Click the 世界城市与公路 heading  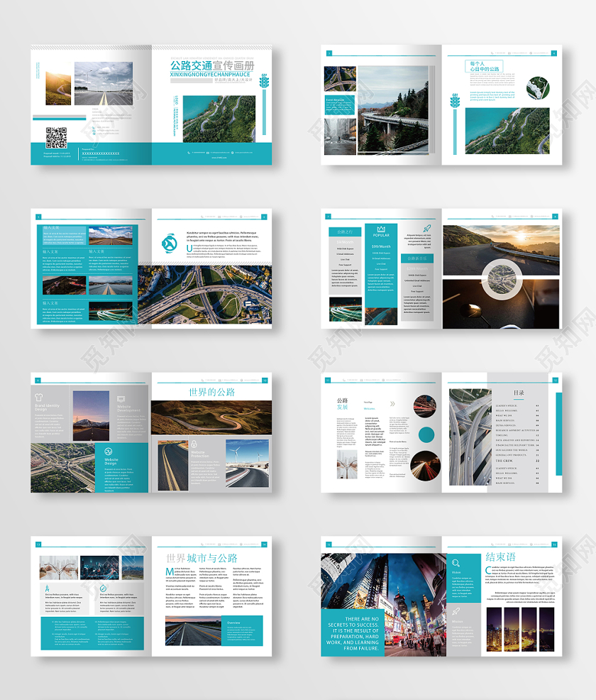[202, 559]
